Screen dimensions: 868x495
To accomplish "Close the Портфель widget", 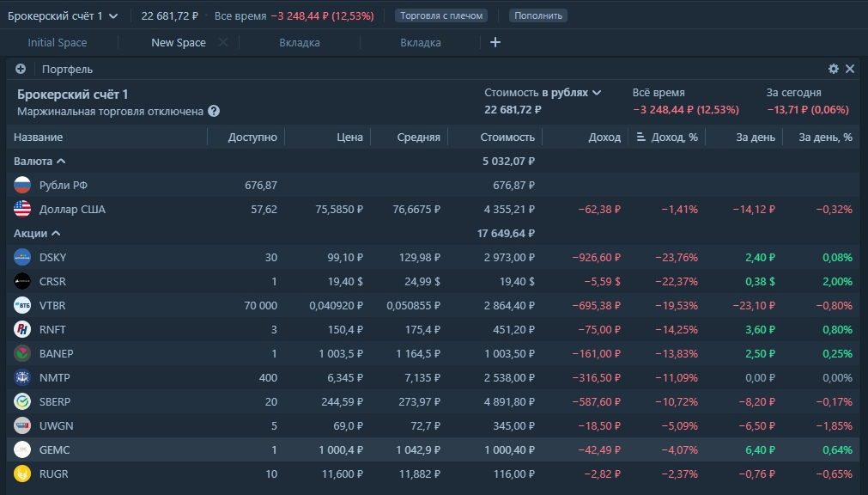I will (x=850, y=69).
